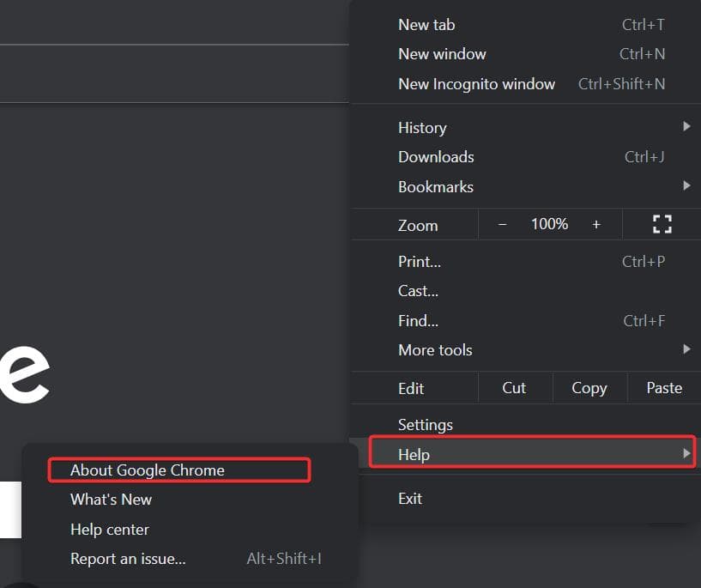Open Downloads from Chrome menu
Image resolution: width=701 pixels, height=588 pixels.
[x=525, y=157]
